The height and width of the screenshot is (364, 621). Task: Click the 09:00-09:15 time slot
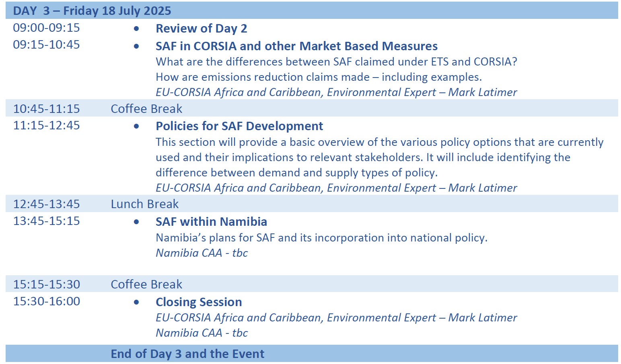pos(46,28)
